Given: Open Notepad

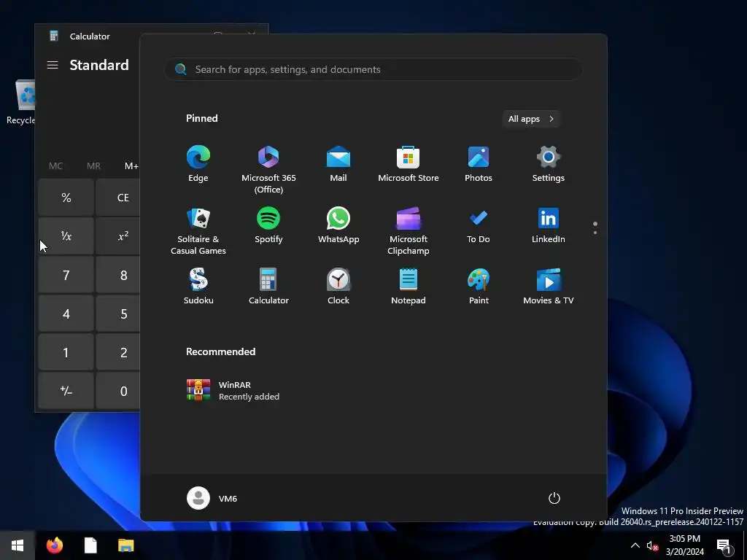Looking at the screenshot, I should pos(409,286).
